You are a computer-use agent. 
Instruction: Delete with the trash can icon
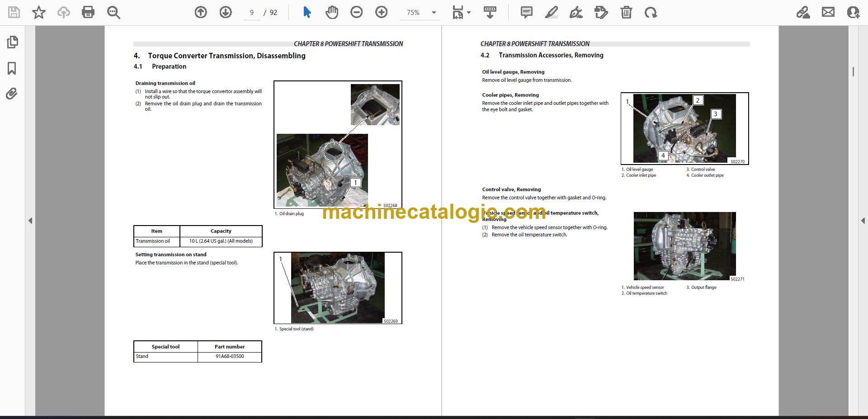pos(626,12)
